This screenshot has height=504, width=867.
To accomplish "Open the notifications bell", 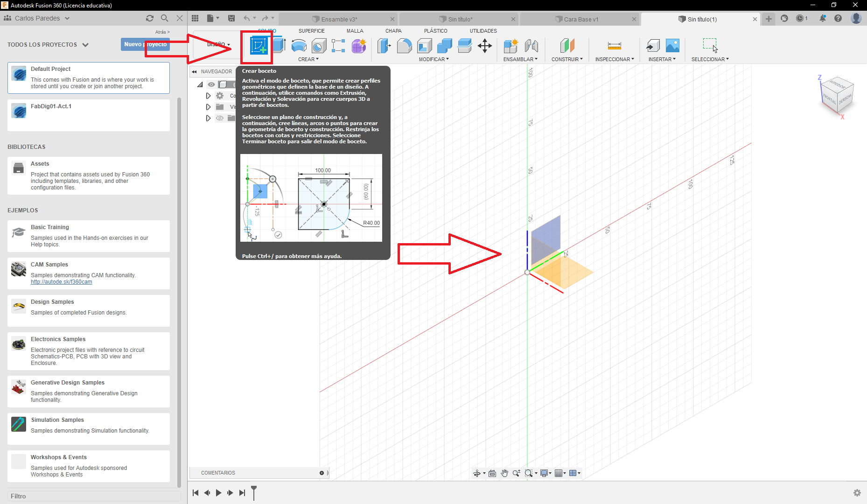I will 823,18.
